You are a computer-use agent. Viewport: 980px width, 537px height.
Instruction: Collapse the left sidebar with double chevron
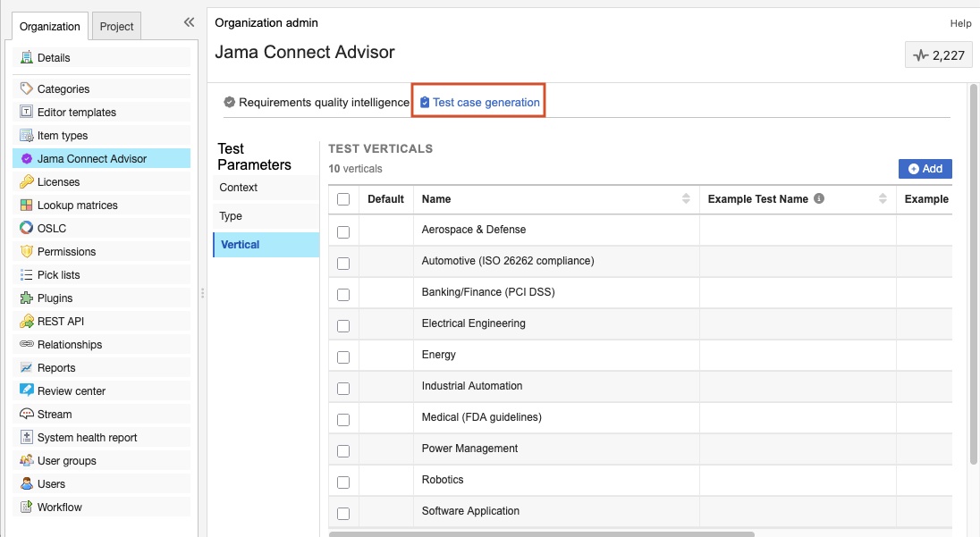[x=189, y=22]
